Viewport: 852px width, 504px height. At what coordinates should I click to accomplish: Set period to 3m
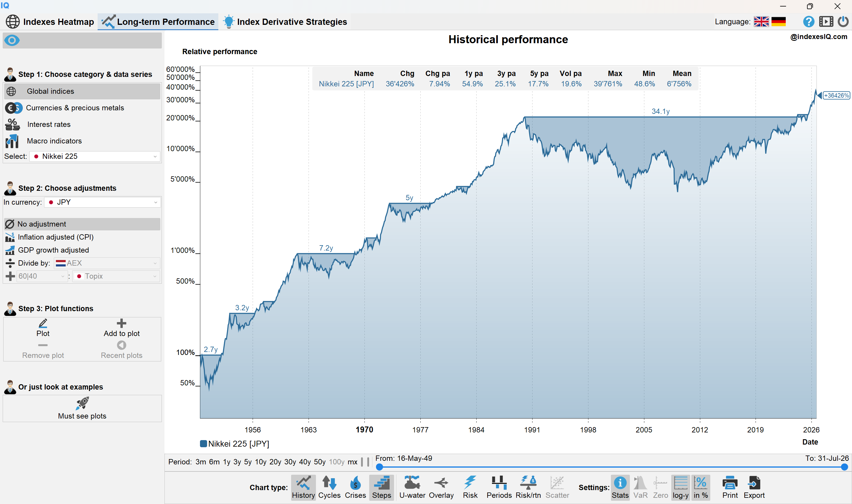(x=201, y=462)
